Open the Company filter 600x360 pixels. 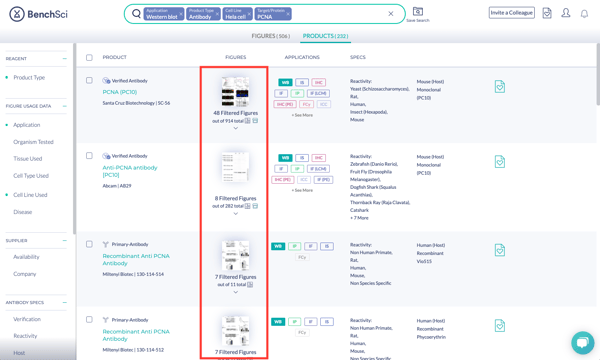point(24,274)
